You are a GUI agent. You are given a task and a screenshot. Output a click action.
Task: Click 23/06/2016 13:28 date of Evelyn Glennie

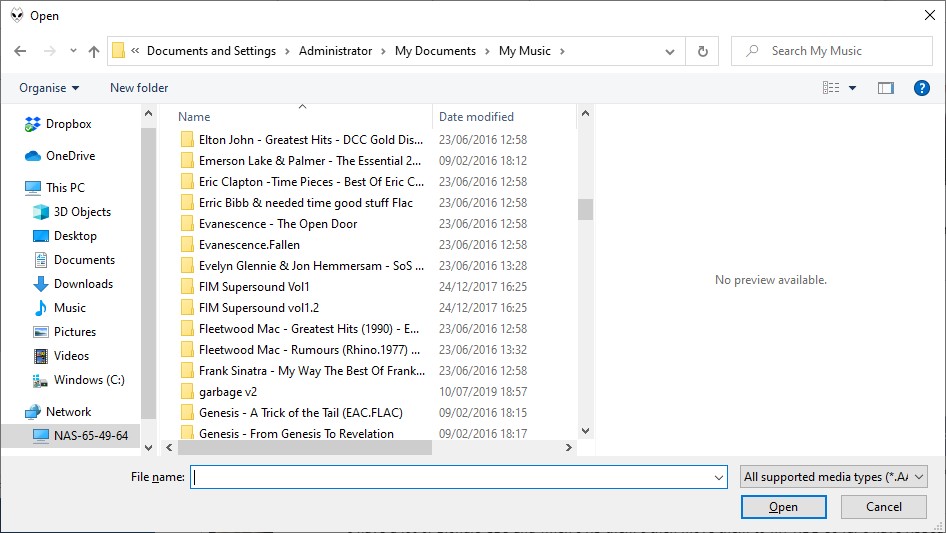pyautogui.click(x=483, y=266)
